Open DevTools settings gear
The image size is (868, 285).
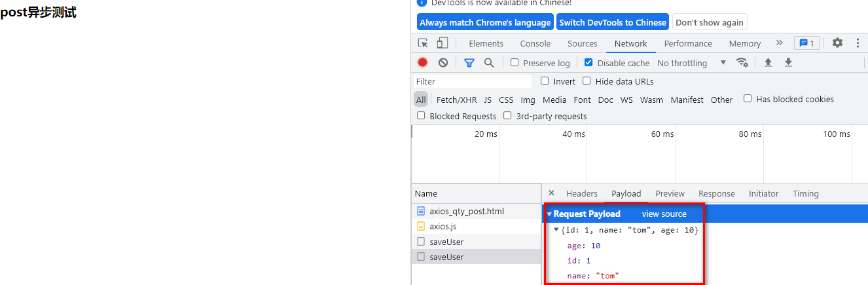pos(837,43)
